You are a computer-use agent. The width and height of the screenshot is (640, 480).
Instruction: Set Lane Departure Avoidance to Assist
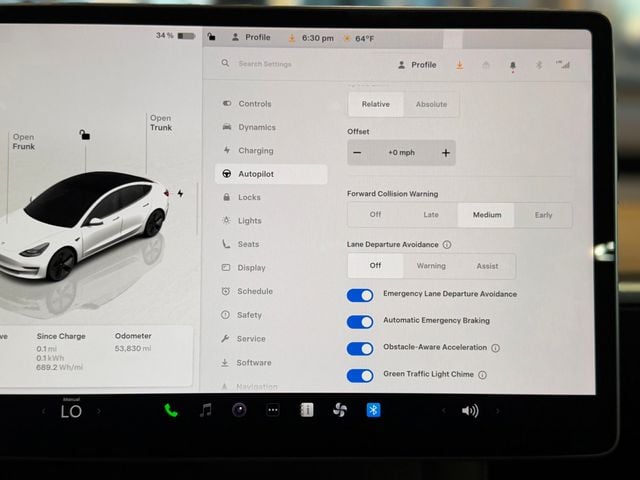[x=487, y=266]
